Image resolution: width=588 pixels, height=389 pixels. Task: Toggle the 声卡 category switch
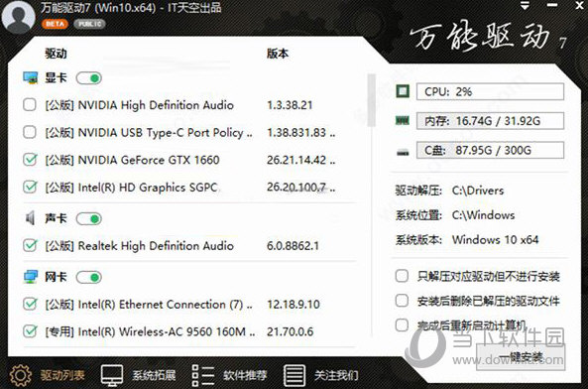[89, 218]
